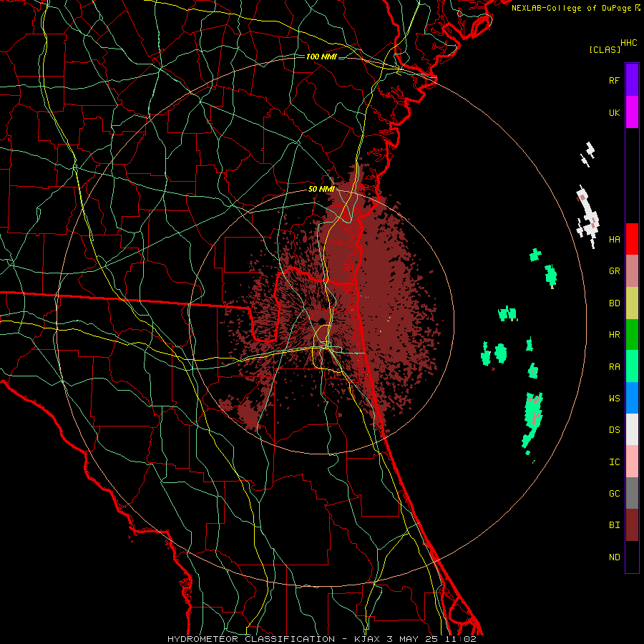Click the HR dark green legend swatch
The height and width of the screenshot is (644, 644).
(632, 335)
